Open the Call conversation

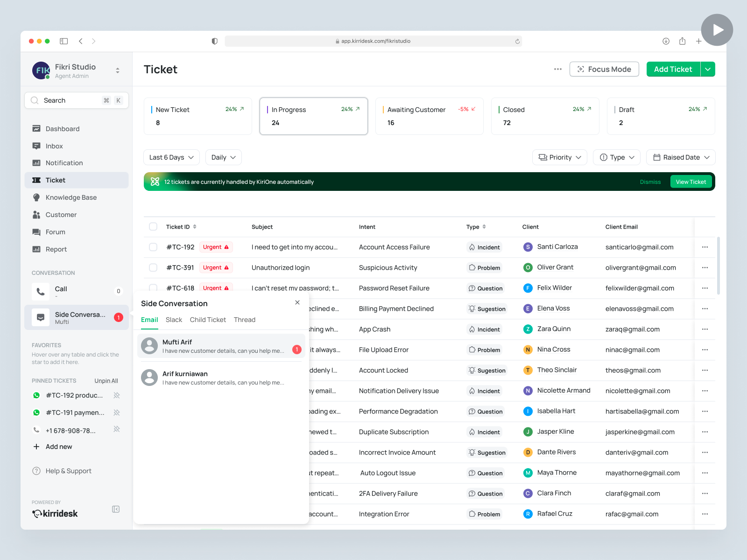(x=77, y=291)
